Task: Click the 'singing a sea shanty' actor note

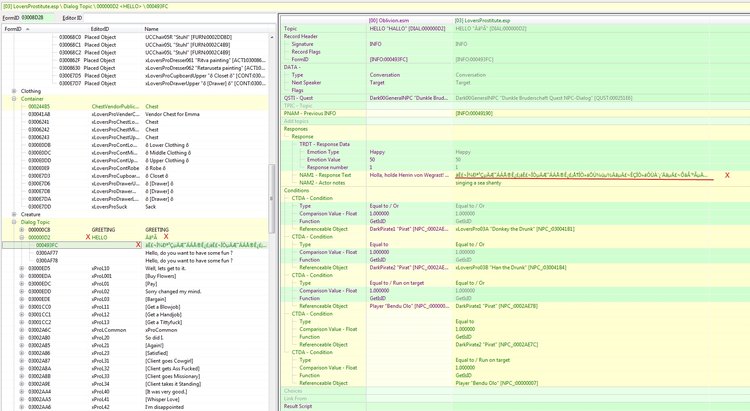Action: click(x=478, y=183)
